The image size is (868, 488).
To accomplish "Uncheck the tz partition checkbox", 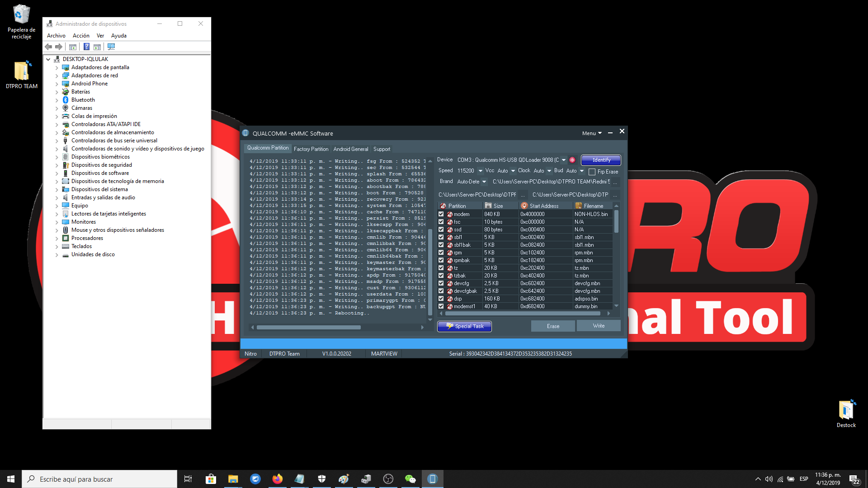I will tap(441, 268).
